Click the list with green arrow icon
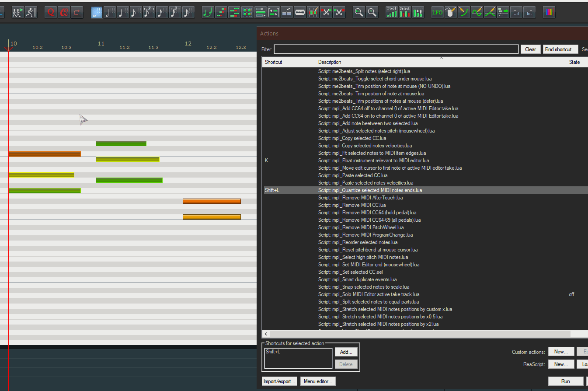The height and width of the screenshot is (391, 588). click(503, 12)
